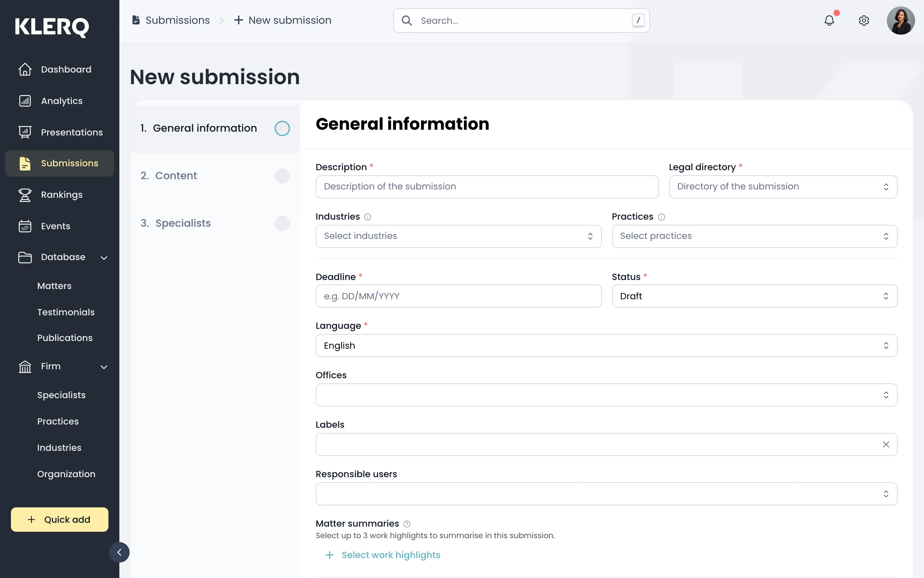Open Organization under Firm

[x=66, y=474]
